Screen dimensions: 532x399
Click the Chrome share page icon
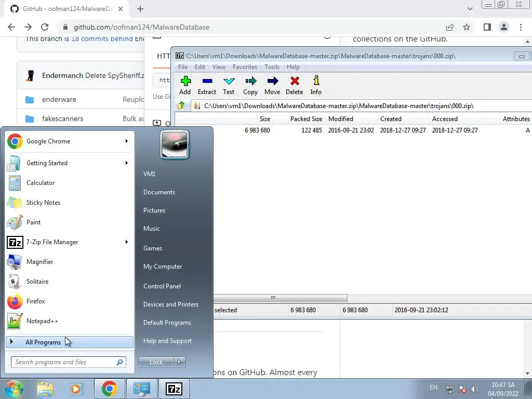tap(450, 27)
